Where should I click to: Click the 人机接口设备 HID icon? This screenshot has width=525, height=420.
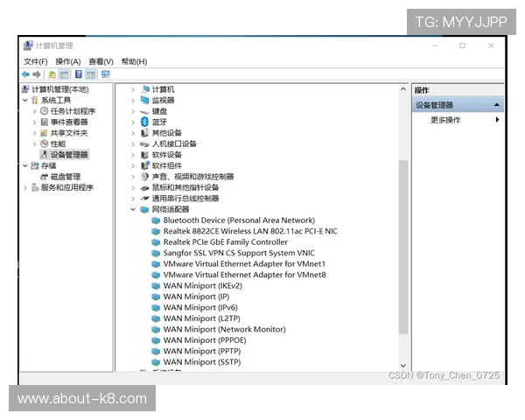point(144,144)
